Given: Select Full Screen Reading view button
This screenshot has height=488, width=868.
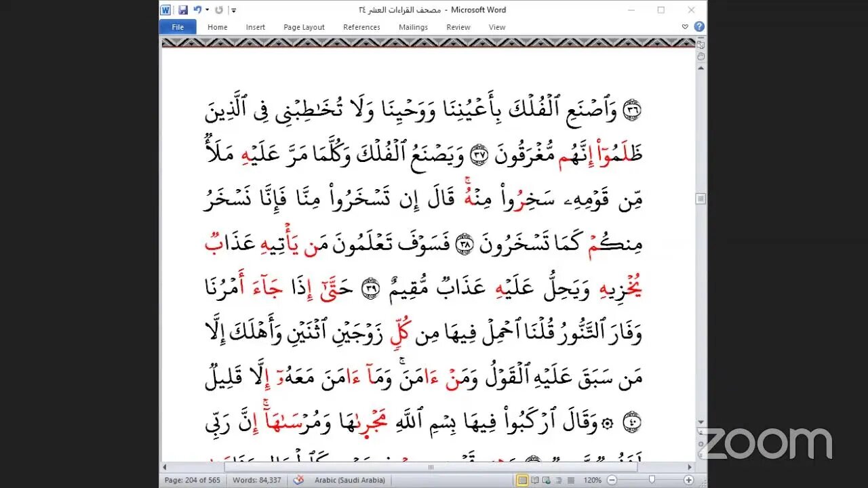Looking at the screenshot, I should click(535, 481).
